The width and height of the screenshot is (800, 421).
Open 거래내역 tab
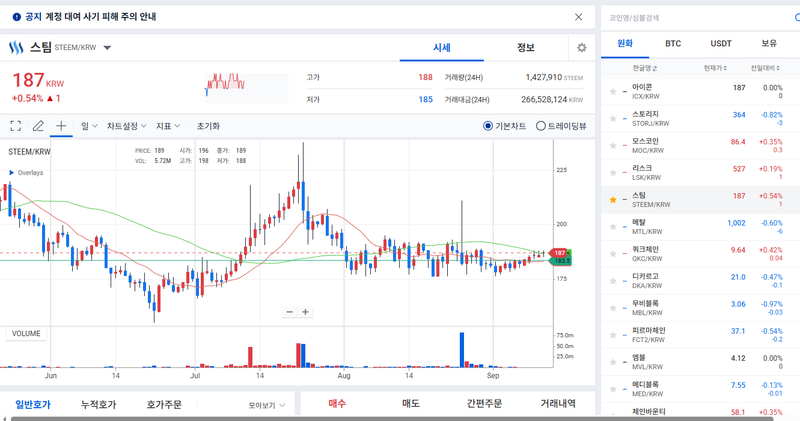558,404
